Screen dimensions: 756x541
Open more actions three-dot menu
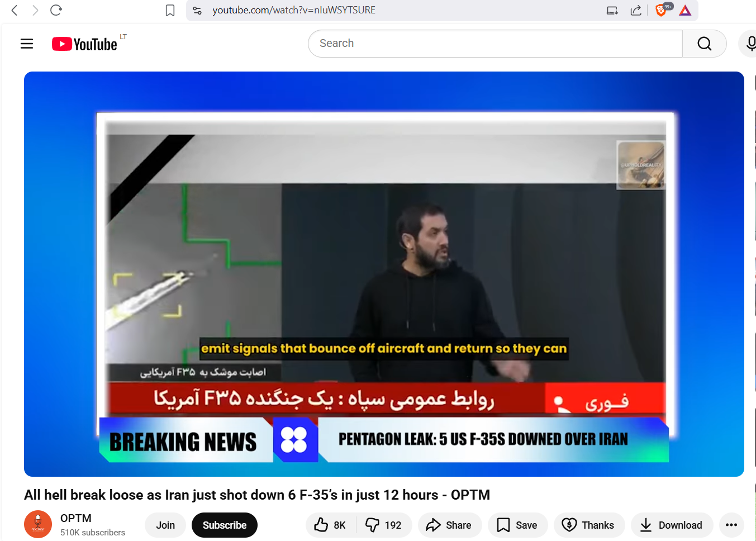[731, 525]
